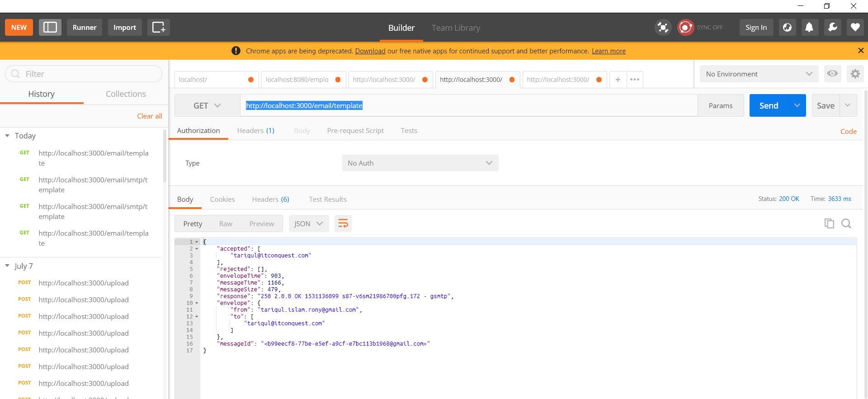Collapse the July 7 history group
868x399 pixels.
(7, 266)
